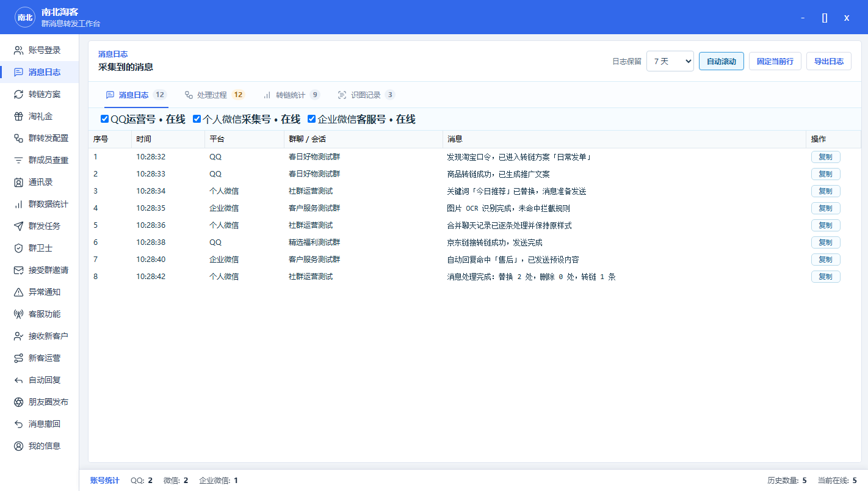The image size is (868, 491).
Task: Click the 群聊 / 会话 column header
Action: coord(363,139)
